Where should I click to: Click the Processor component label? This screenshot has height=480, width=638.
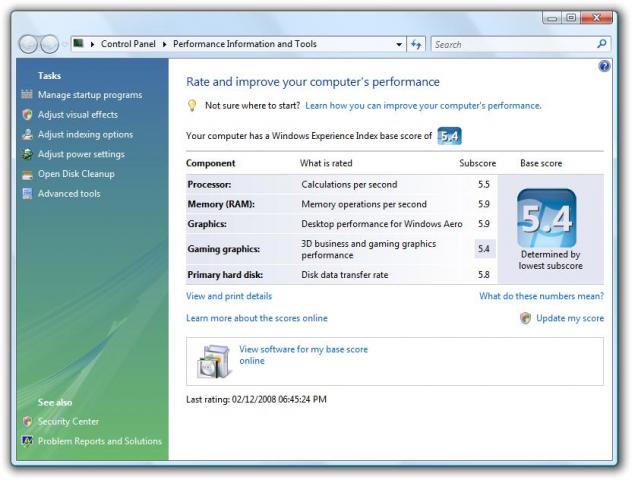point(209,185)
